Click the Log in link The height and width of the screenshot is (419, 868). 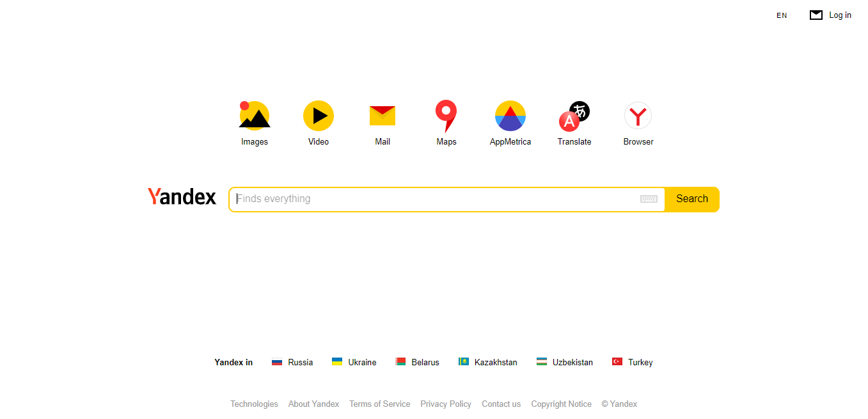pos(840,15)
